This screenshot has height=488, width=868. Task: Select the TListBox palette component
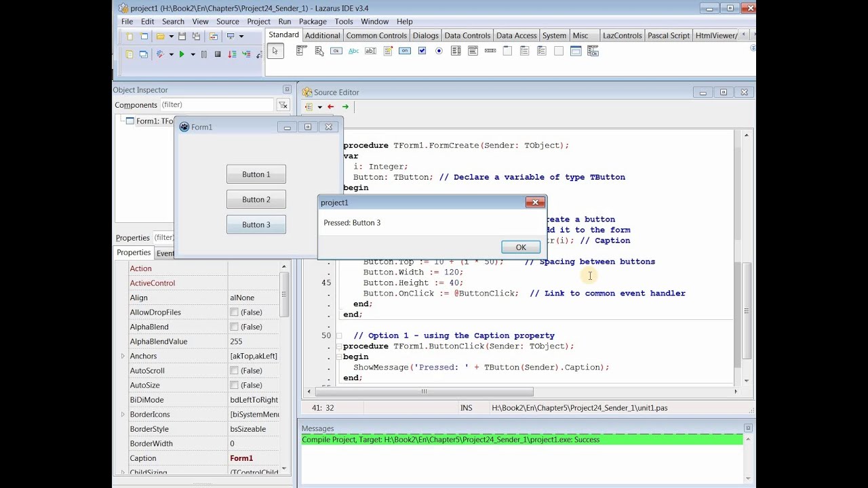pyautogui.click(x=456, y=51)
